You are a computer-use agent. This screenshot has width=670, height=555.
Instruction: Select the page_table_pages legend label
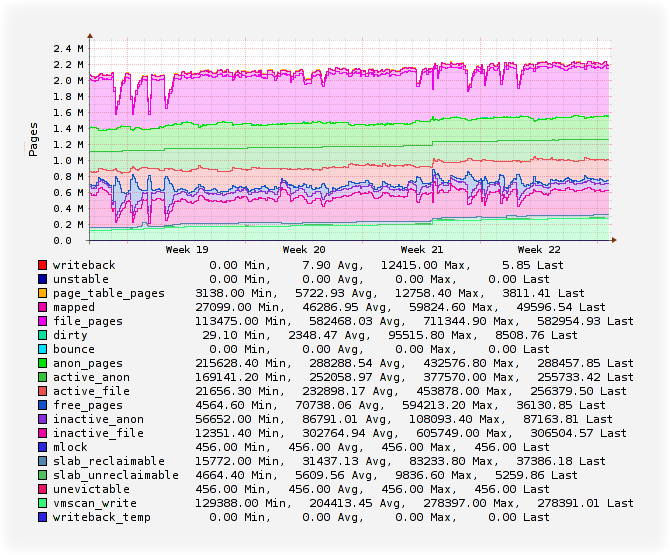tap(109, 293)
